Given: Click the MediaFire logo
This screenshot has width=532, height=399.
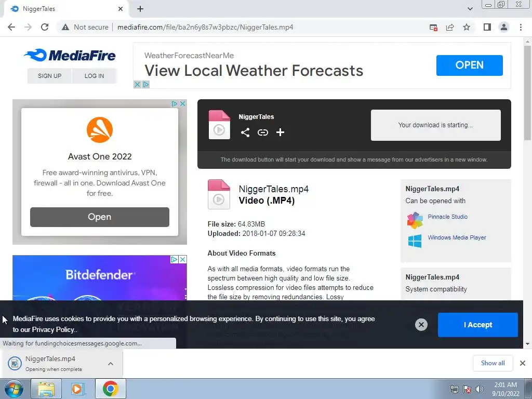Looking at the screenshot, I should (x=70, y=55).
